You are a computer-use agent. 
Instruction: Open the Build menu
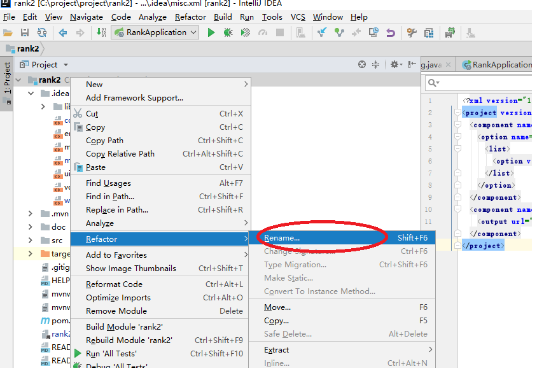point(223,17)
